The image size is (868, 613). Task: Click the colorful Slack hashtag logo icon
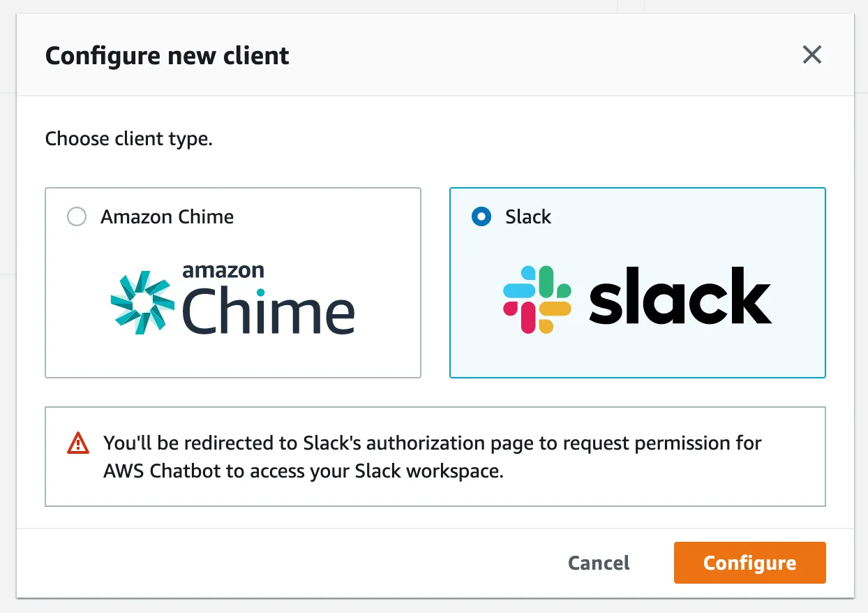tap(537, 300)
